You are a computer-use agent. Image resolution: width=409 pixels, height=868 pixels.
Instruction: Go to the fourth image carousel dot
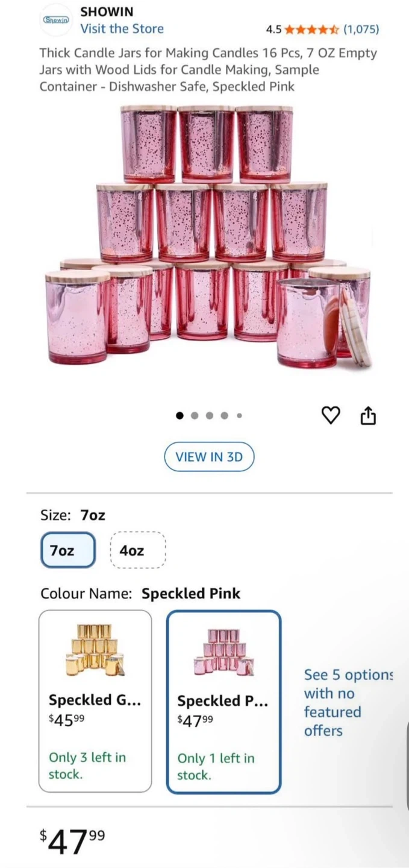click(x=225, y=415)
